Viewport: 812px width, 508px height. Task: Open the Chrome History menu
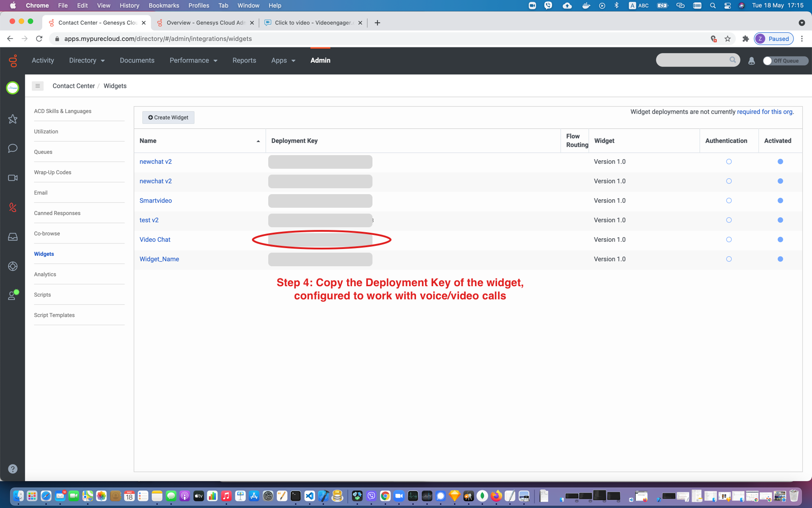tap(129, 5)
